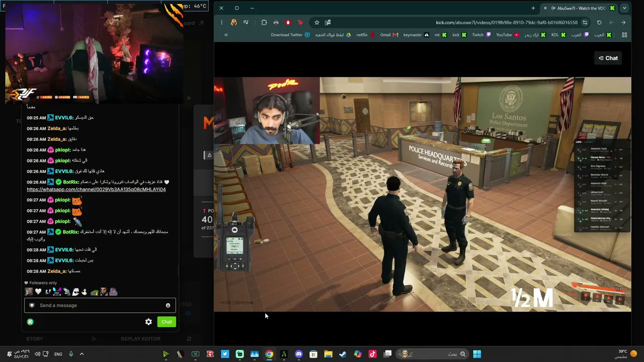Open the browser extensions puzzle icon
The image size is (644, 362).
click(264, 22)
